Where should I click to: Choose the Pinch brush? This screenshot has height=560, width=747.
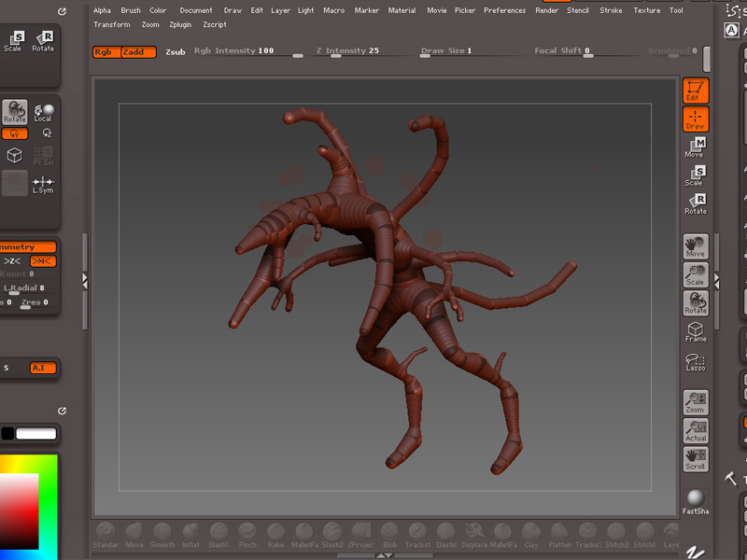coord(247,535)
